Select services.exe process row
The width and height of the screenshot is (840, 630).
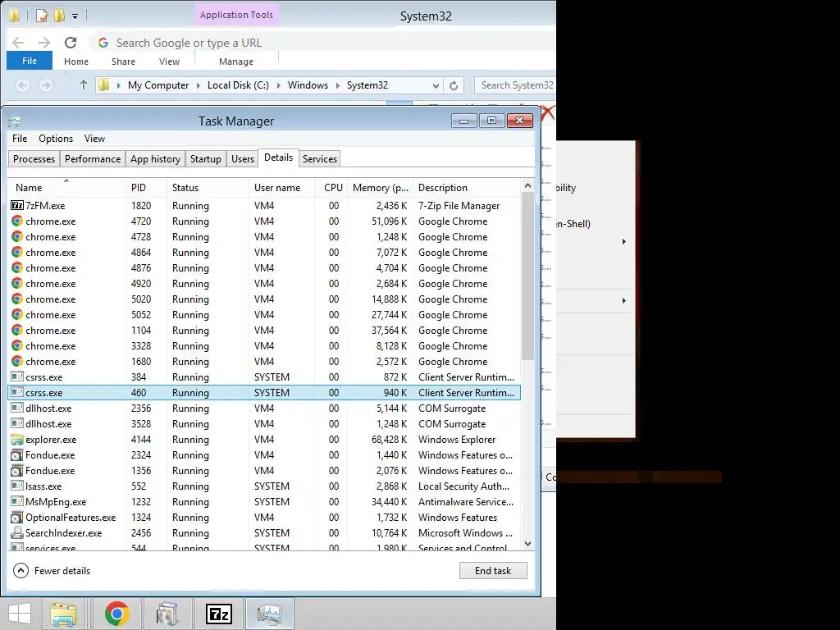[264, 547]
